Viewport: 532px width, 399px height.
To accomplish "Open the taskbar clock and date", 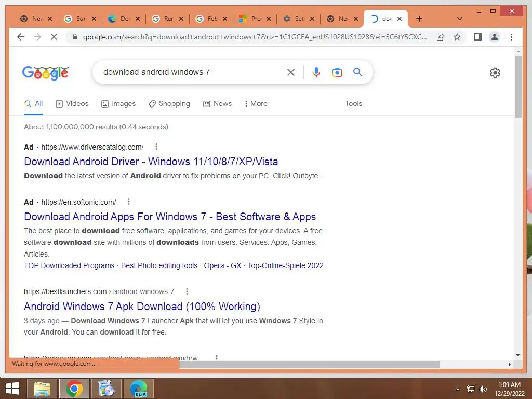I will (509, 389).
